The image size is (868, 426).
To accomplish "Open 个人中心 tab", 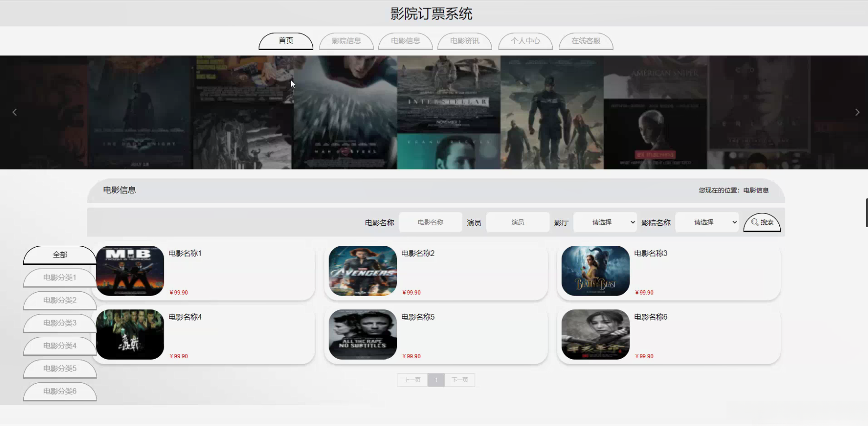I will pos(525,41).
